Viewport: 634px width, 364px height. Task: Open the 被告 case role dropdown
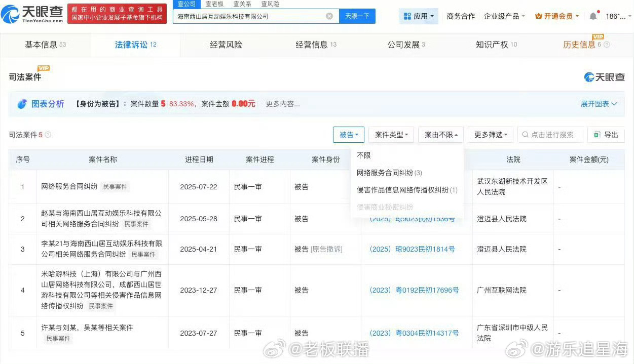[349, 135]
